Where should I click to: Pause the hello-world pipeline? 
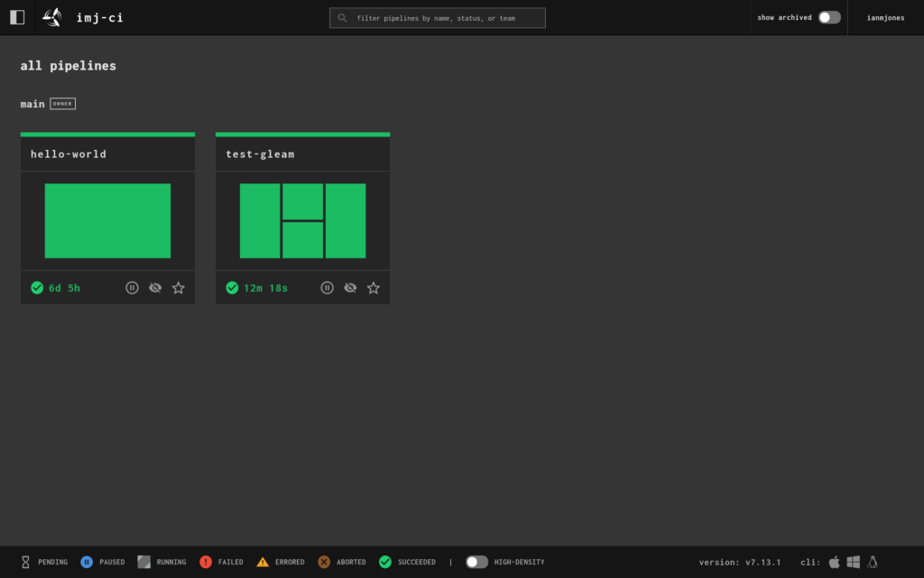point(132,288)
